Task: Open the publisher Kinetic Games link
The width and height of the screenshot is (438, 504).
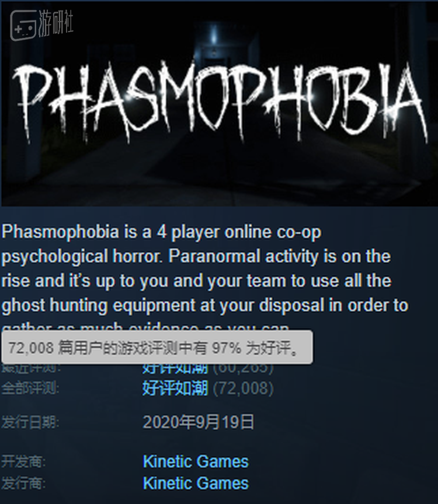Action: click(196, 483)
